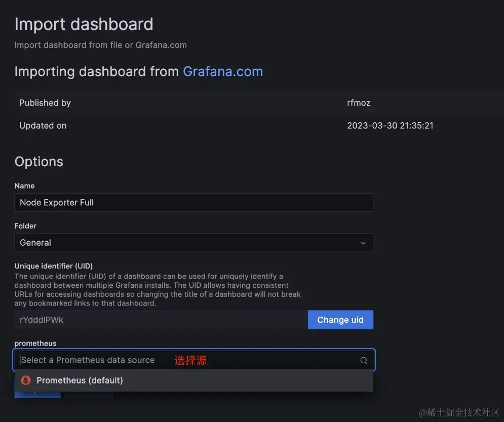The image size is (504, 422).
Task: Expand the General folder dropdown
Action: 194,243
